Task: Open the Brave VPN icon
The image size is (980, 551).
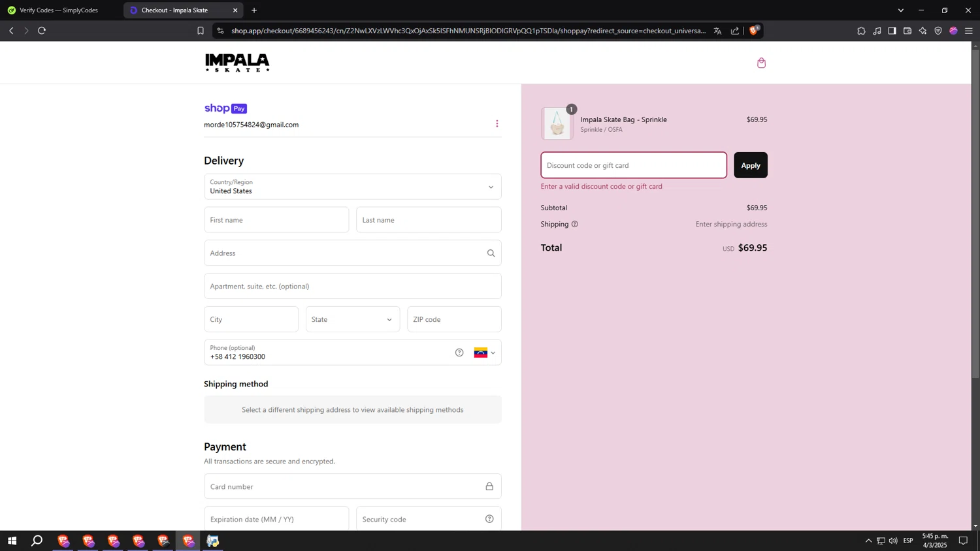Action: click(938, 31)
